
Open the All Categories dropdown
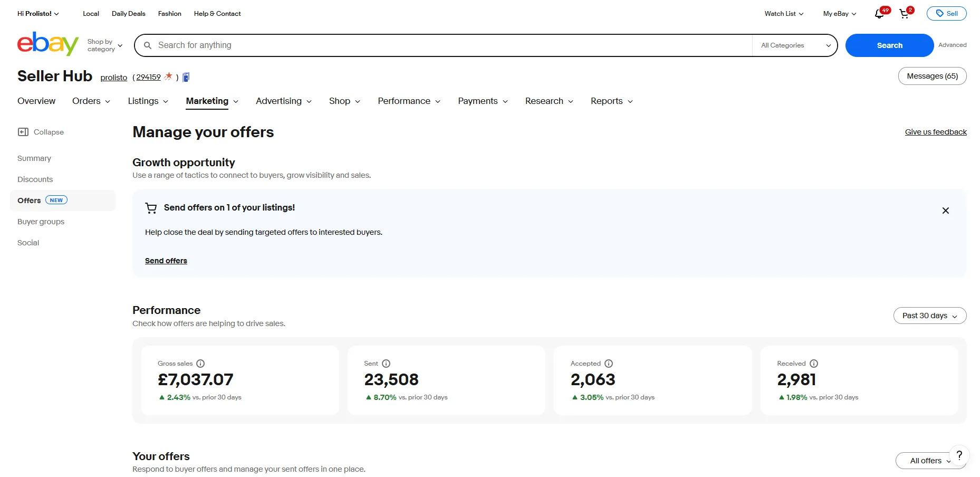pyautogui.click(x=795, y=45)
